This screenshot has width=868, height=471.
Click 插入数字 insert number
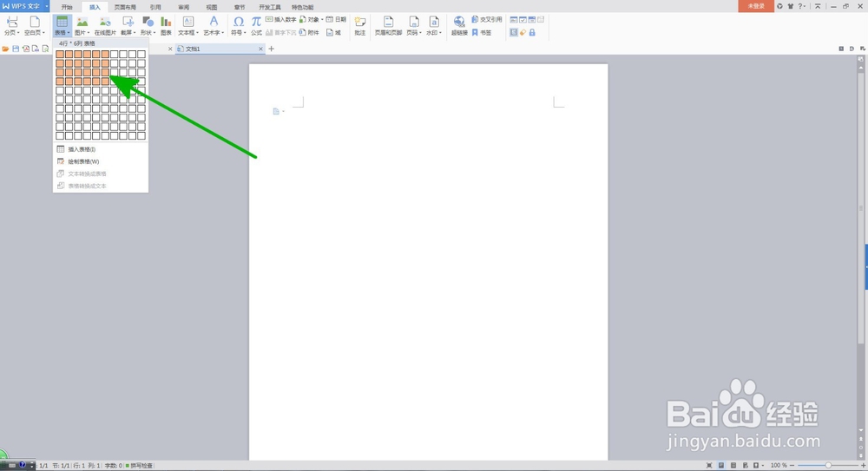[280, 19]
